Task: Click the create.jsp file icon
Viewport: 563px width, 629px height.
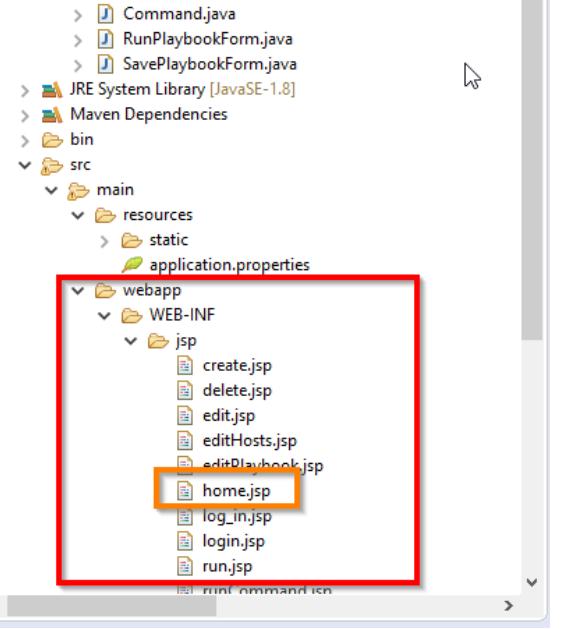Action: 185,366
